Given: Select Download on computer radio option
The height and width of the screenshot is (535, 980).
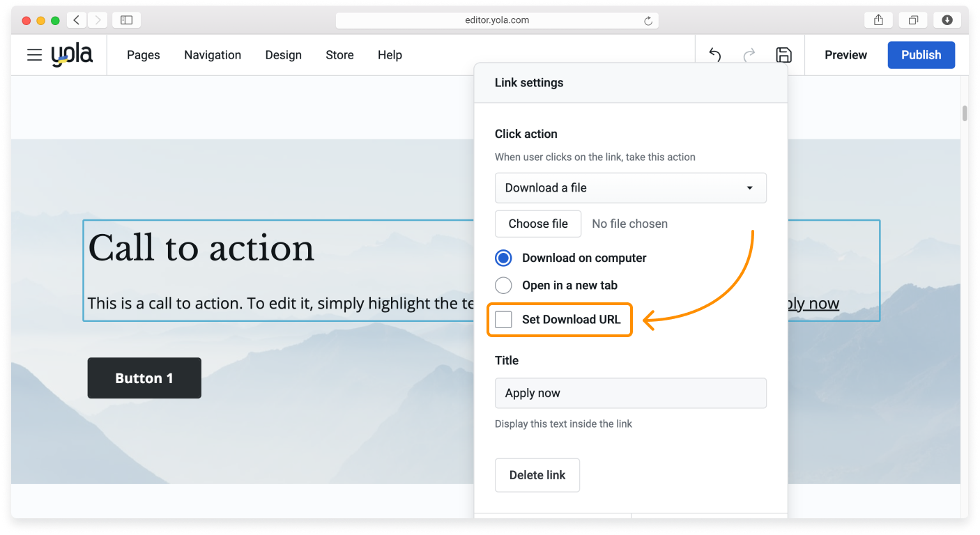Looking at the screenshot, I should 503,258.
